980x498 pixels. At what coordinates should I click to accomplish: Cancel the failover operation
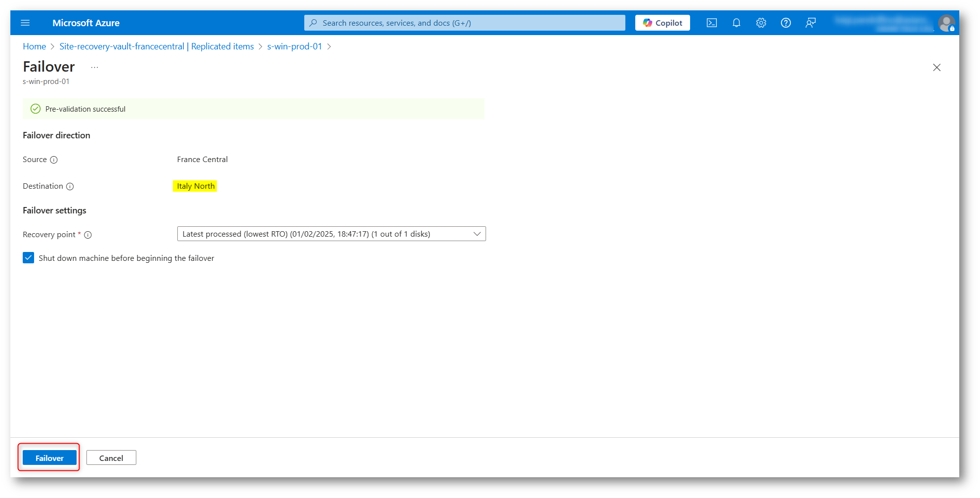point(111,458)
